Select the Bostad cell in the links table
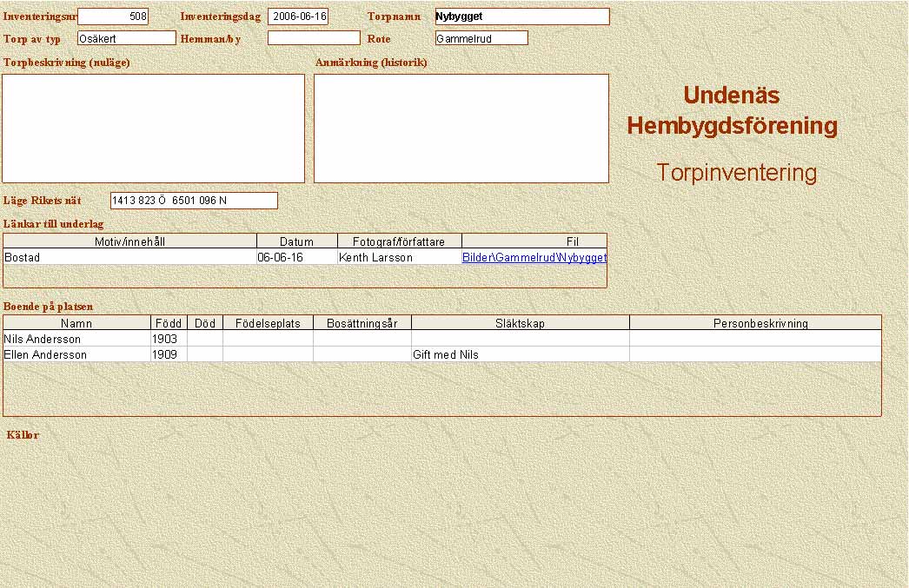 click(130, 258)
